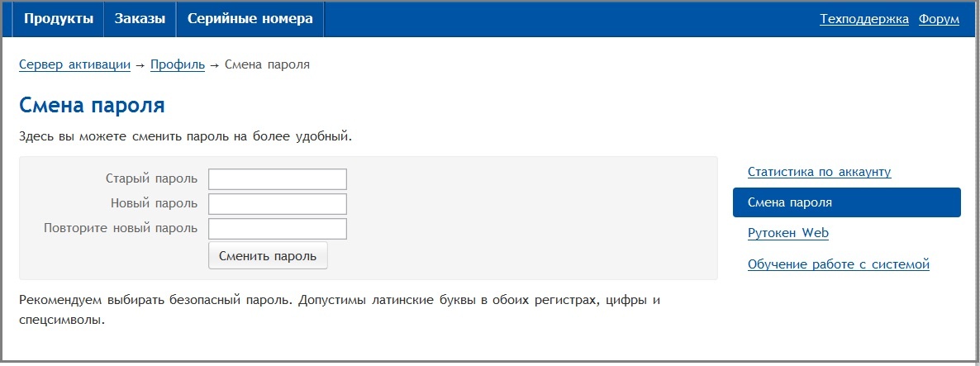Screen dimensions: 980x366
Task: Click into the Новый пароль text box
Action: pyautogui.click(x=277, y=203)
